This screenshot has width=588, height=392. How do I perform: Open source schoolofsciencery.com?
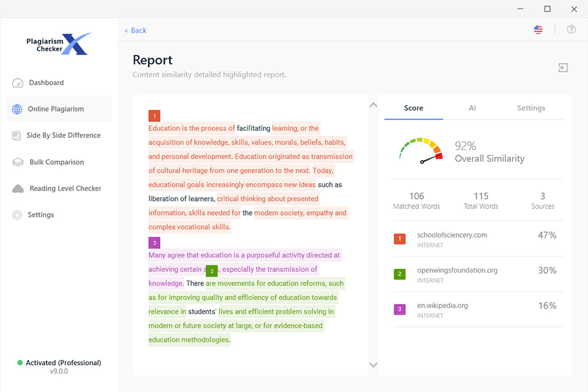tap(452, 235)
